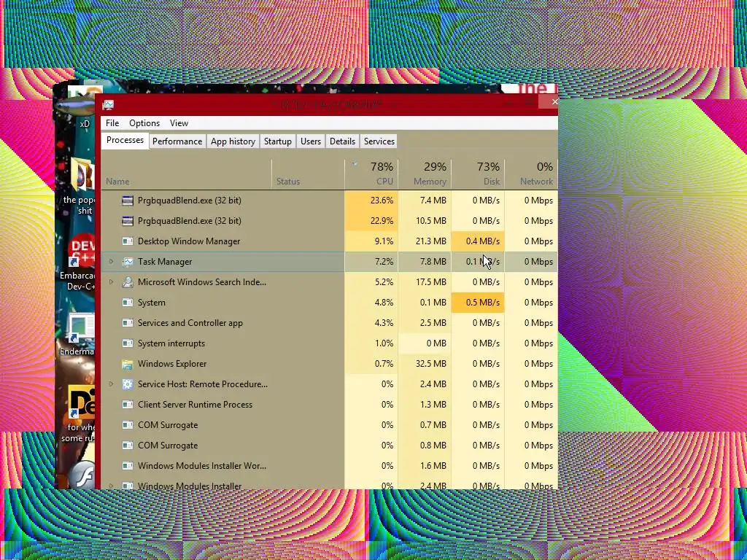Open the Flash Player desktop icon

[x=81, y=475]
